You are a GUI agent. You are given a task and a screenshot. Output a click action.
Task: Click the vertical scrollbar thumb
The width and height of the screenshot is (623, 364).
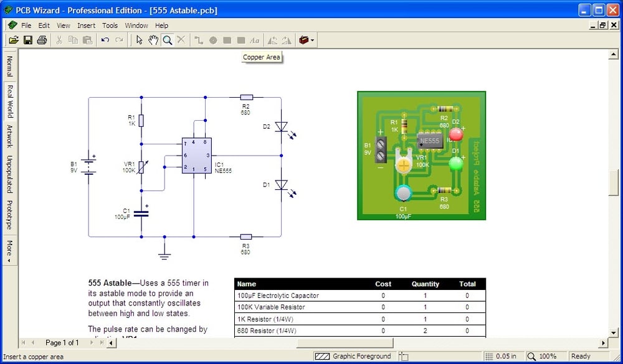coord(614,182)
